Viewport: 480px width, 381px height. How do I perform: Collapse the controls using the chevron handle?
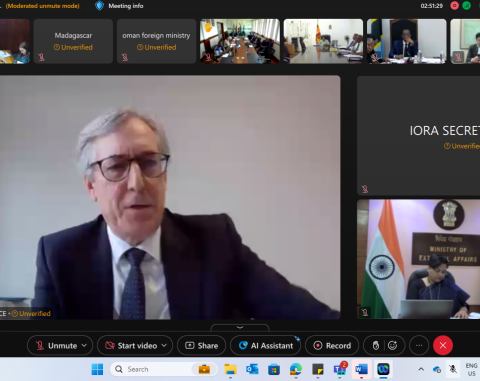[240, 327]
